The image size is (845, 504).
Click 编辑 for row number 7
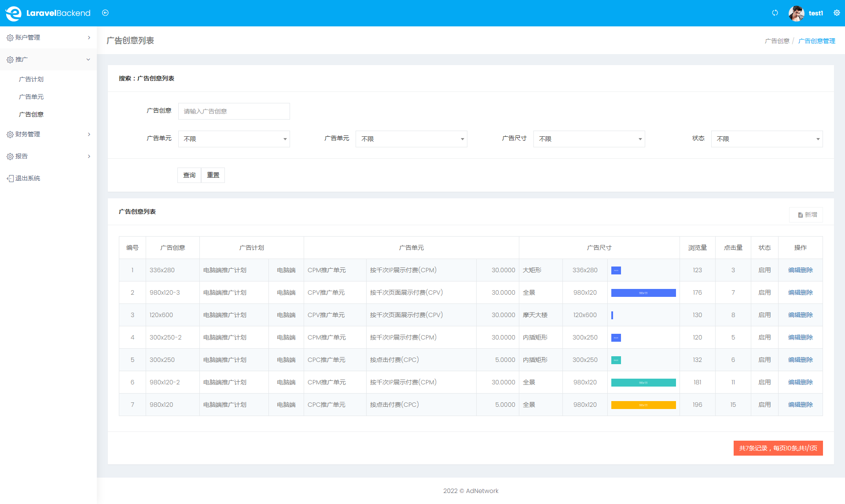coord(794,405)
